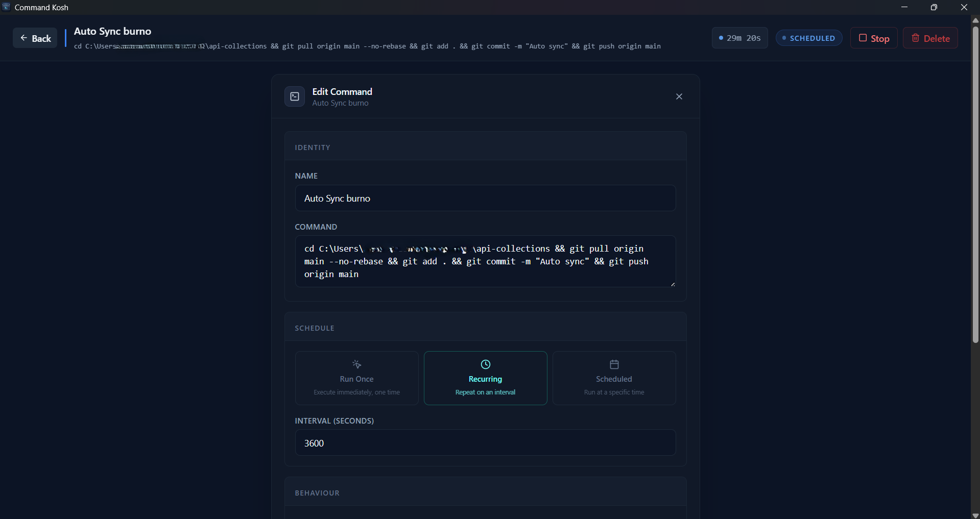
Task: Stop the scheduled Auto Sync command
Action: pyautogui.click(x=874, y=38)
